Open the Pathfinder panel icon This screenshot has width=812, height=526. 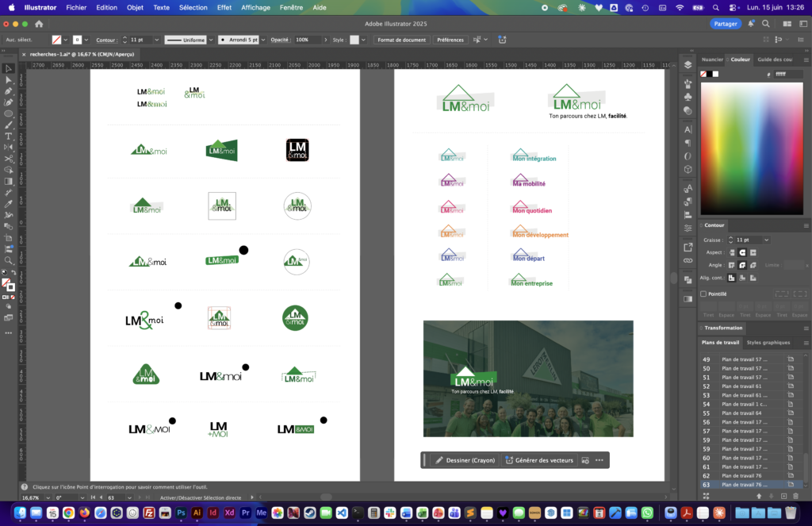click(688, 280)
